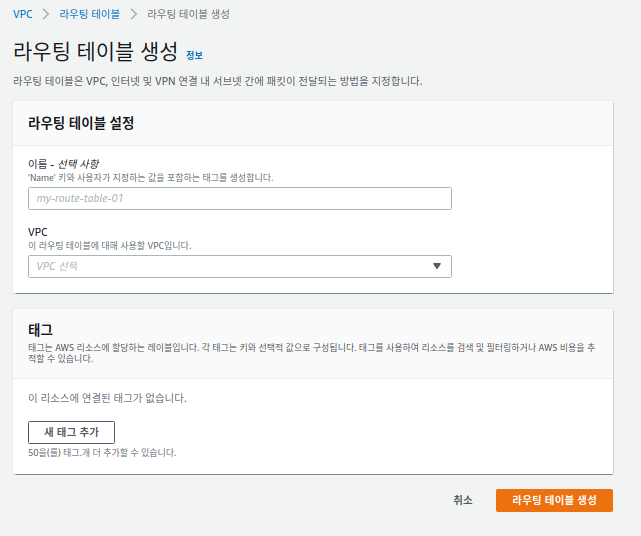
Task: Click the 태그 section heading
Action: [40, 330]
